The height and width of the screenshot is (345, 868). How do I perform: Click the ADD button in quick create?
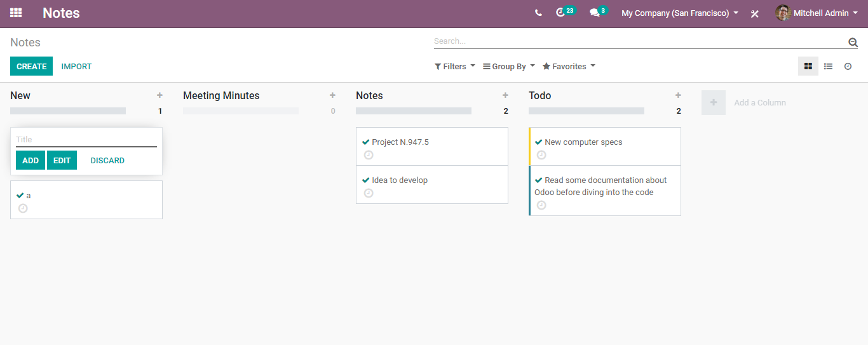[31, 160]
